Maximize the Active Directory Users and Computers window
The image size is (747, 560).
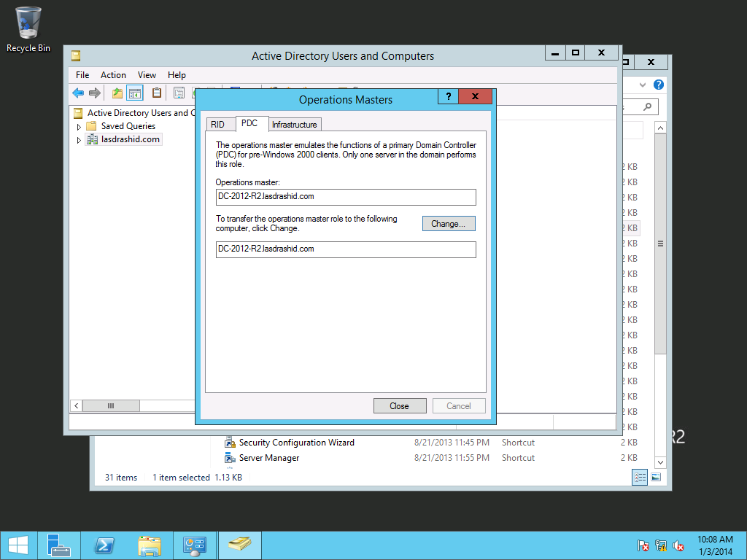pyautogui.click(x=575, y=52)
